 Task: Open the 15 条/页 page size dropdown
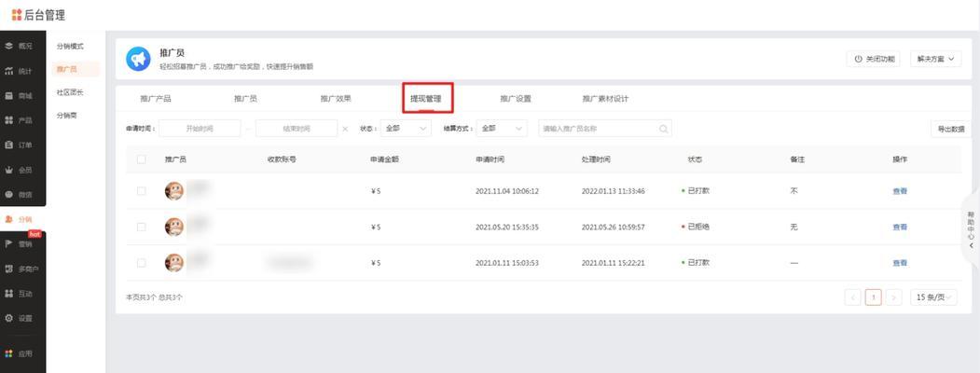(x=933, y=297)
